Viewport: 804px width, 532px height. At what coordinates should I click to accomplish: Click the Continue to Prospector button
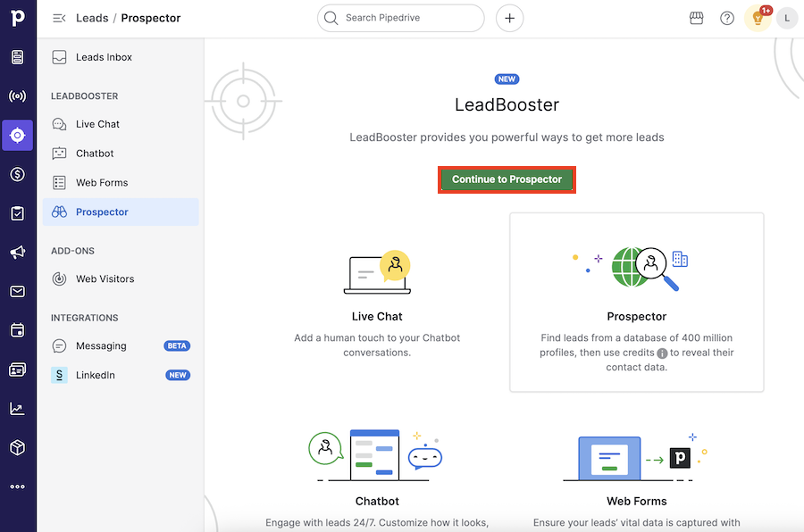(x=507, y=179)
